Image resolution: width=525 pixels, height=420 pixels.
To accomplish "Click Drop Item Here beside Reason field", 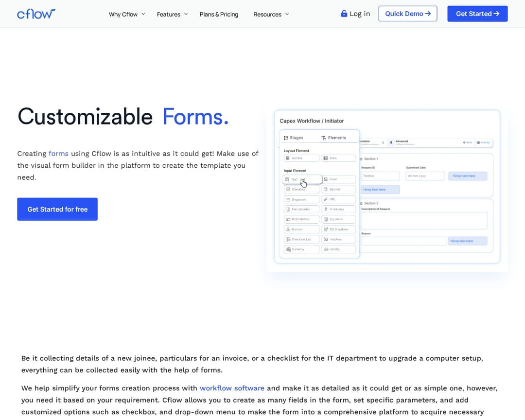I will point(468,241).
